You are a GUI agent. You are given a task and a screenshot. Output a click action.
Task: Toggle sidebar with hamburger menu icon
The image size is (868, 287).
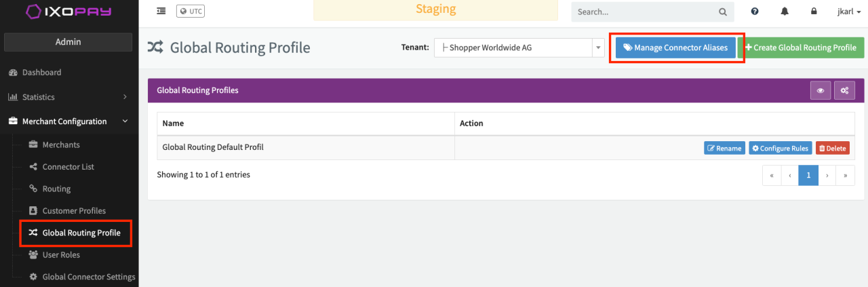click(161, 11)
